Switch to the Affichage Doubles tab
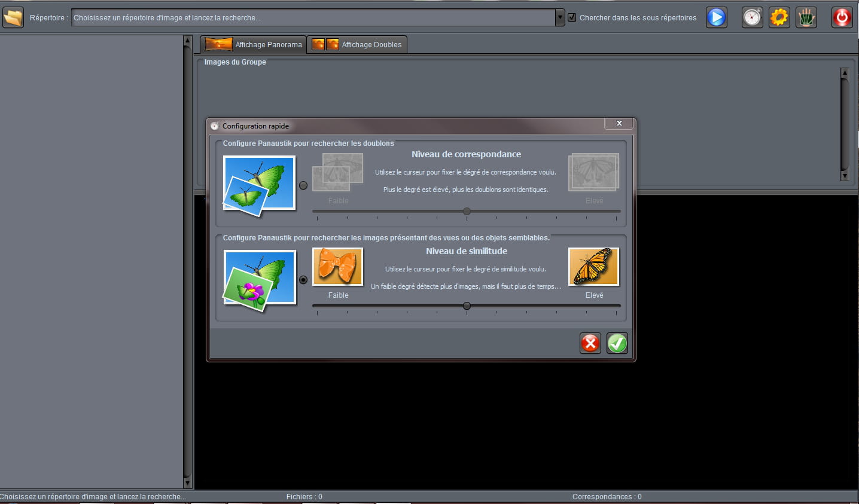The width and height of the screenshot is (859, 504). click(357, 44)
